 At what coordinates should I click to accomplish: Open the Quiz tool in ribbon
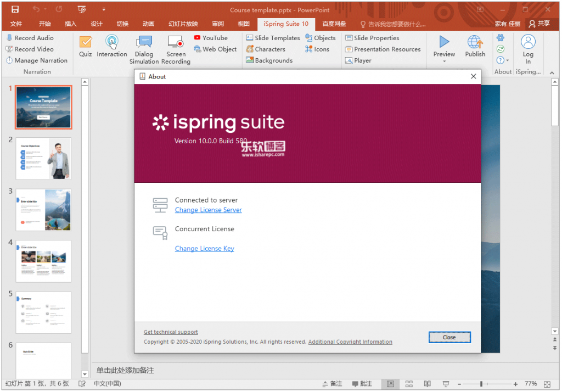(x=85, y=46)
